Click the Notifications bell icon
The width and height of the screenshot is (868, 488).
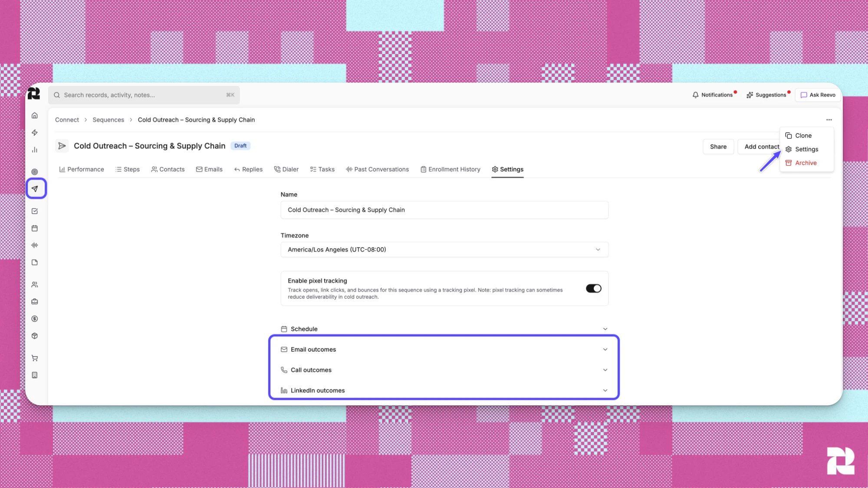pyautogui.click(x=695, y=95)
